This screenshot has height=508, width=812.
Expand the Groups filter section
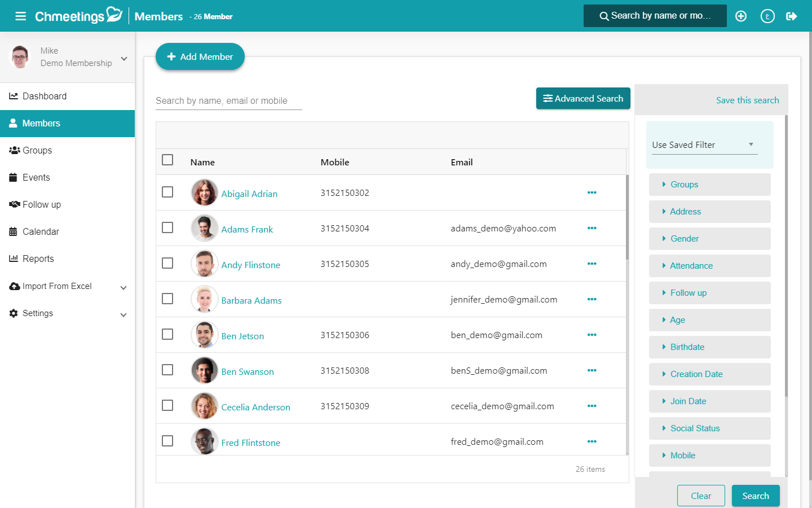click(709, 185)
